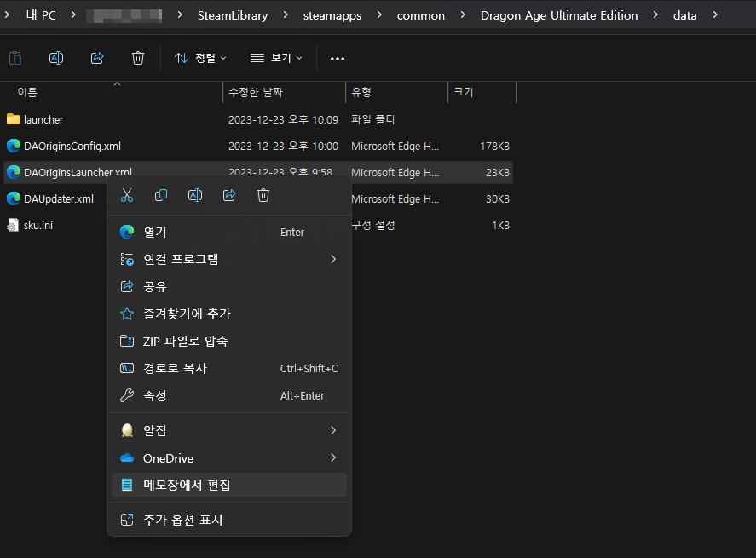Select the DAOriginsConfig.xml file name

coord(72,146)
